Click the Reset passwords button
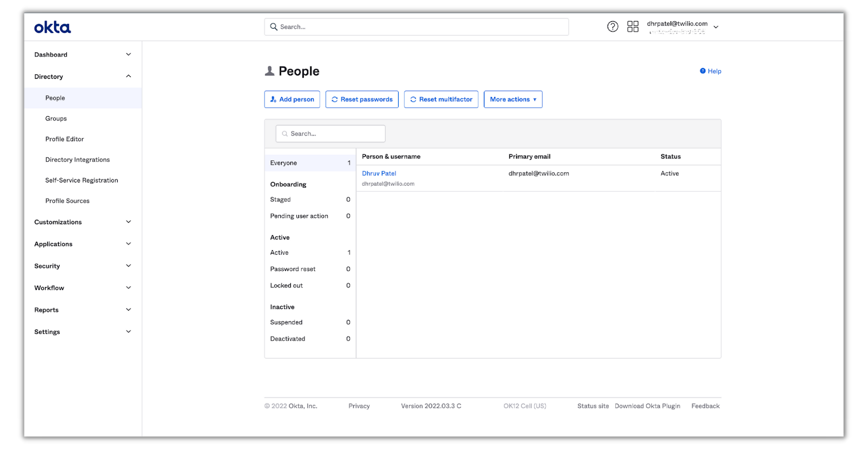Screen dimensions: 868x449 point(362,99)
